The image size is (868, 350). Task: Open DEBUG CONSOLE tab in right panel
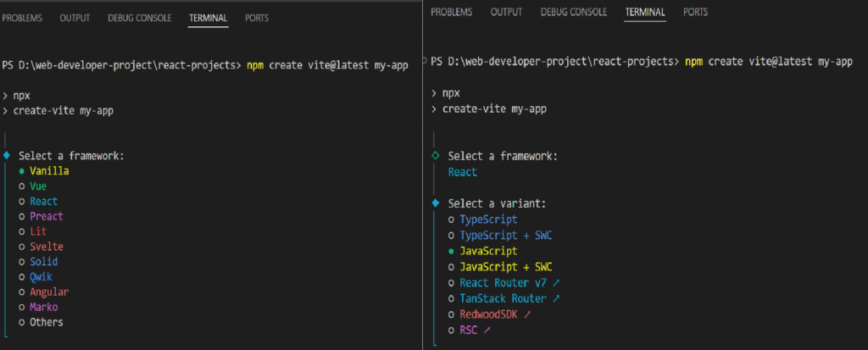click(574, 12)
